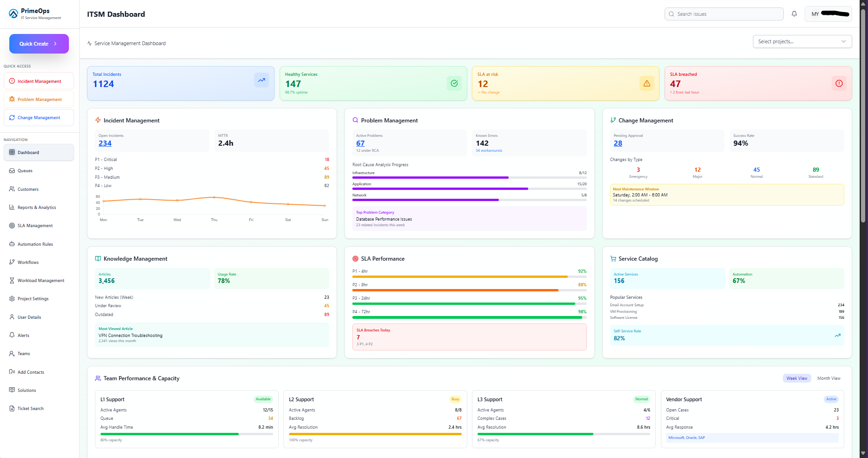
Task: Click the Healthy Services checkmark icon
Action: (x=454, y=83)
